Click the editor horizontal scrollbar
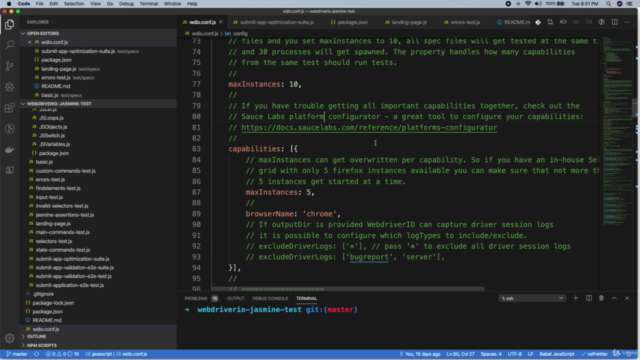Image resolution: width=640 pixels, height=360 pixels. click(348, 289)
